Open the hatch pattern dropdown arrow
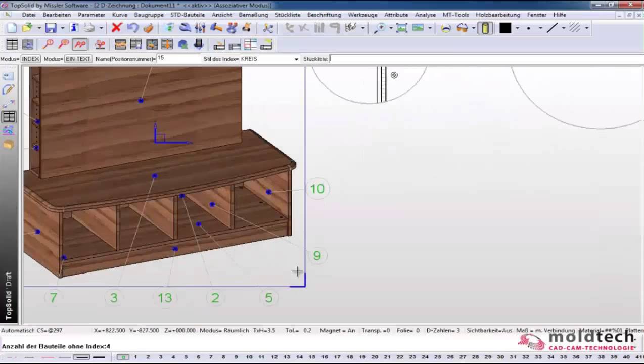The width and height of the screenshot is (644, 364). click(x=586, y=28)
